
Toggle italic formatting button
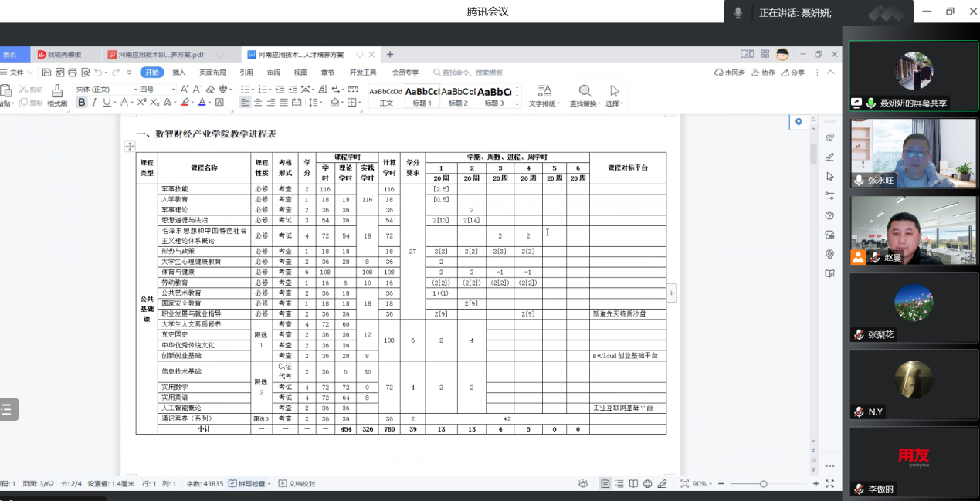[94, 102]
